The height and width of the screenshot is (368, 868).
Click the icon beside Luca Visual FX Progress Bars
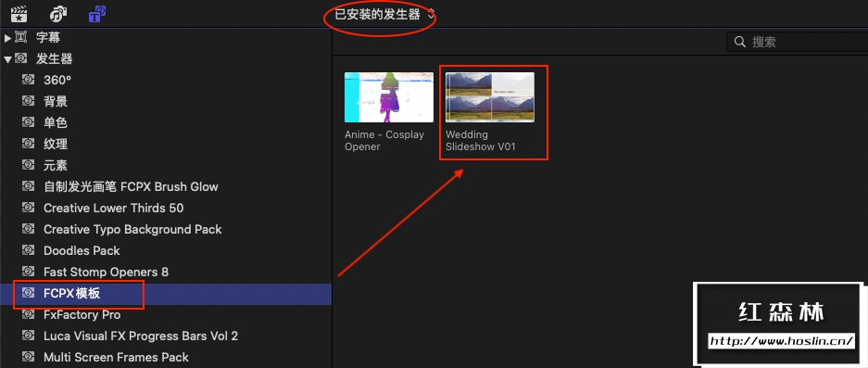tap(28, 336)
